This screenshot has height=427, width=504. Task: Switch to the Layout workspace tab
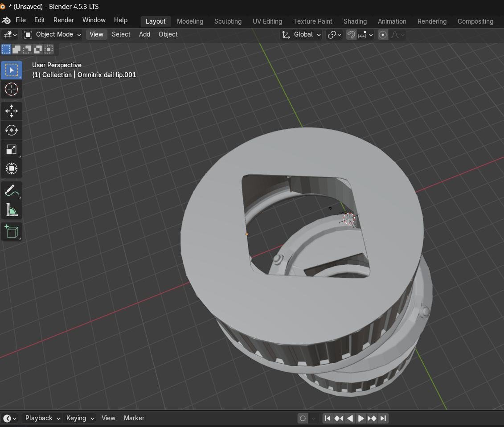[x=156, y=21]
